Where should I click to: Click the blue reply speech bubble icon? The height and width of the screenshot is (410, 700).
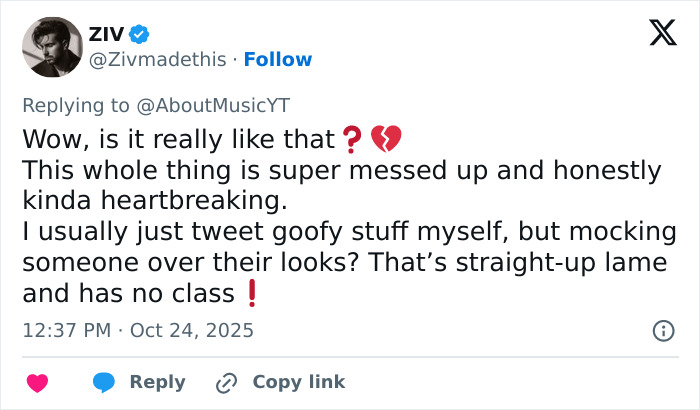click(104, 382)
